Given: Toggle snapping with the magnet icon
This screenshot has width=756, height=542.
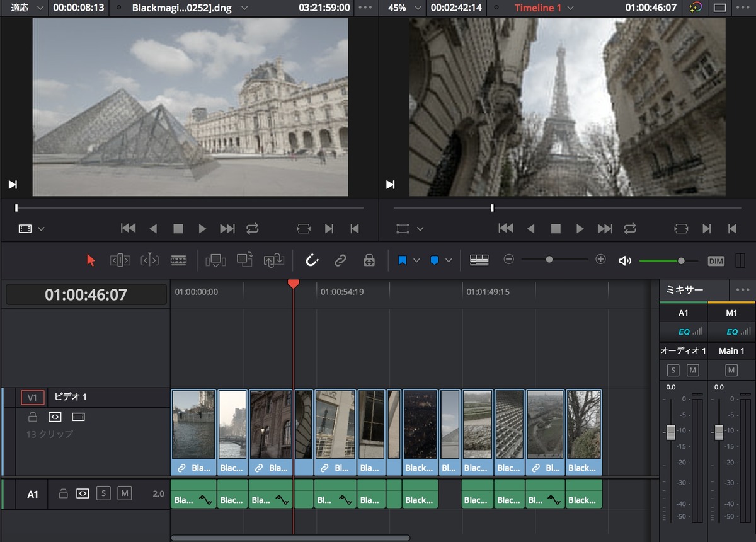Looking at the screenshot, I should click(x=312, y=260).
